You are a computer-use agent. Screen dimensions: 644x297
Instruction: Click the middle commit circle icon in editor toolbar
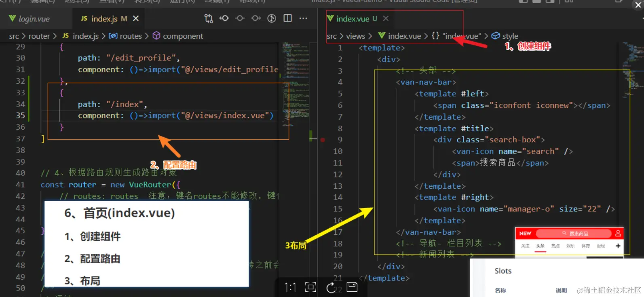[x=240, y=18]
